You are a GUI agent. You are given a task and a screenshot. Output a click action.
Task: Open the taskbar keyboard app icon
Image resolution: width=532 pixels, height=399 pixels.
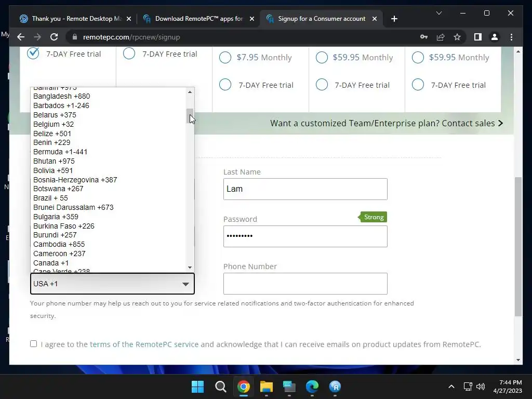pyautogui.click(x=289, y=387)
